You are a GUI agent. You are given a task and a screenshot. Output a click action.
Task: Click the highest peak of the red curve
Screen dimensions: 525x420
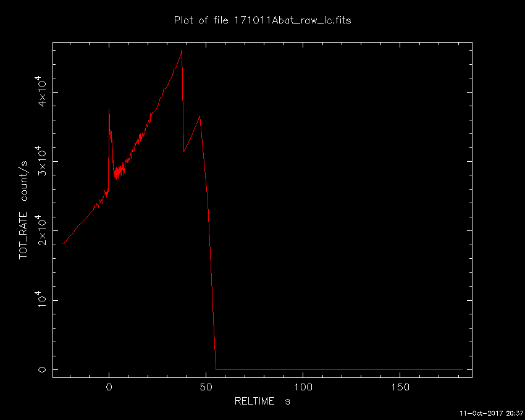pyautogui.click(x=182, y=51)
